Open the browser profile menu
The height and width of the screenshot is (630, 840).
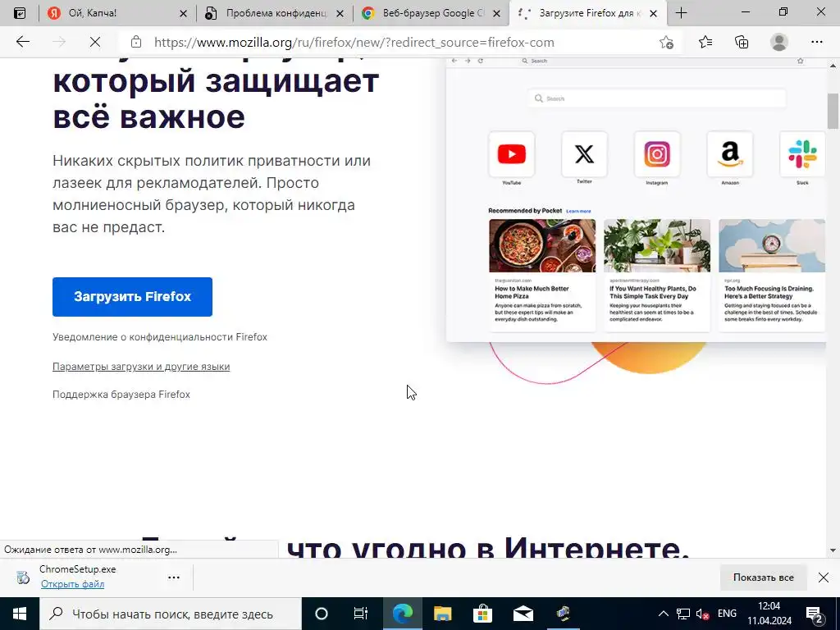tap(779, 42)
